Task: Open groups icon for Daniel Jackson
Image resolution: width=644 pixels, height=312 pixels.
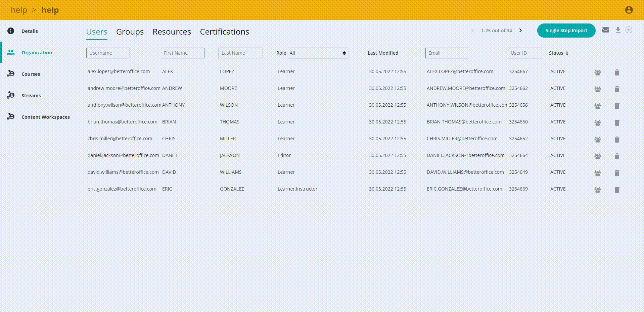Action: (x=597, y=156)
